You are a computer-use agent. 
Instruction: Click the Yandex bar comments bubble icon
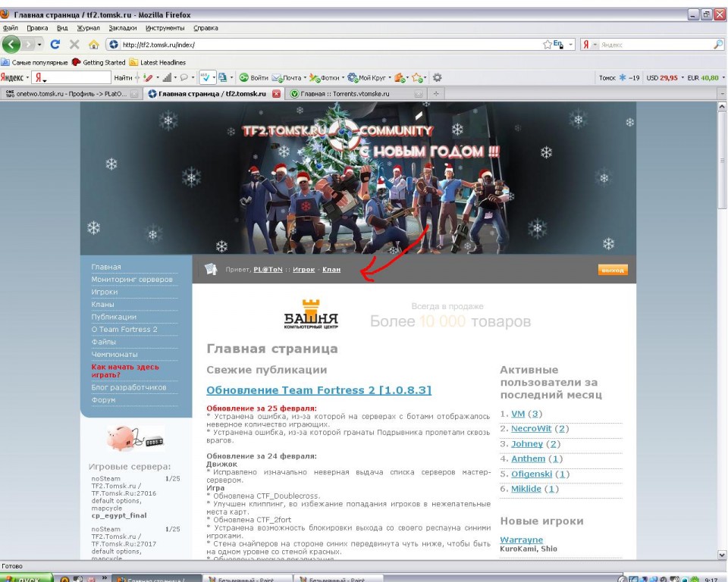click(x=184, y=77)
